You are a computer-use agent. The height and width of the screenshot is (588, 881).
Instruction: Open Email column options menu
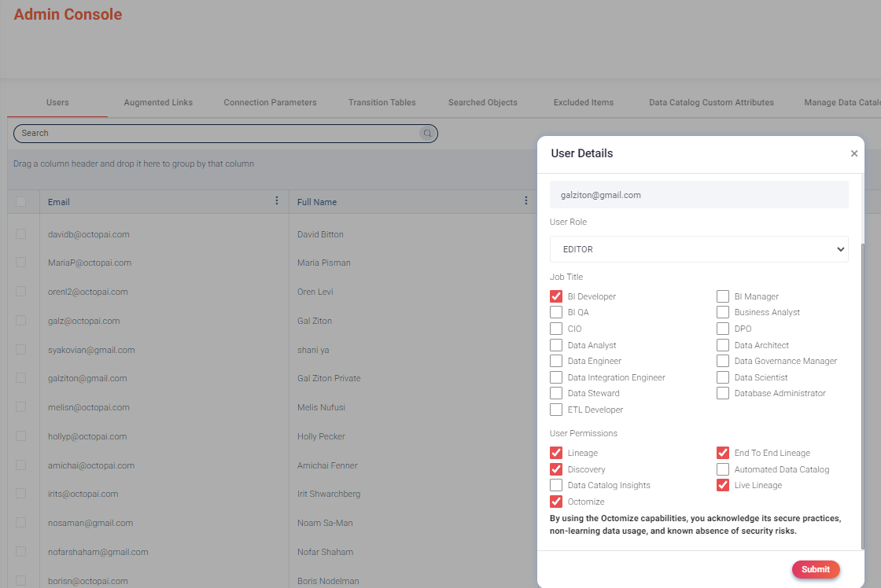[277, 201]
